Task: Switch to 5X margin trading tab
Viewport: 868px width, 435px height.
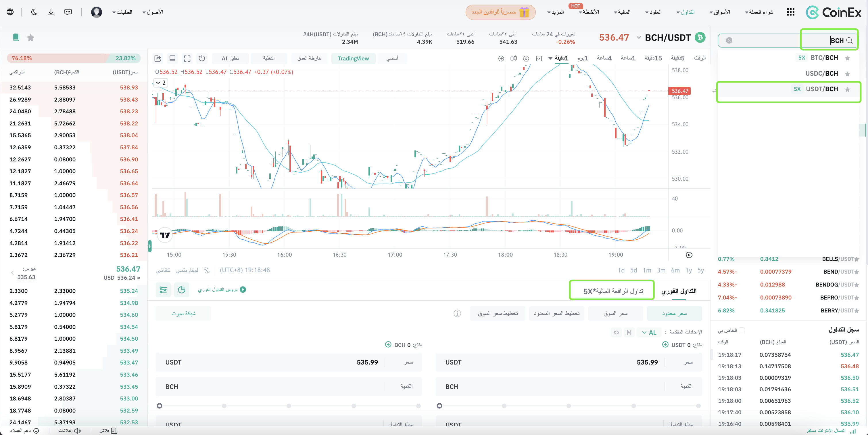Action: (x=613, y=291)
